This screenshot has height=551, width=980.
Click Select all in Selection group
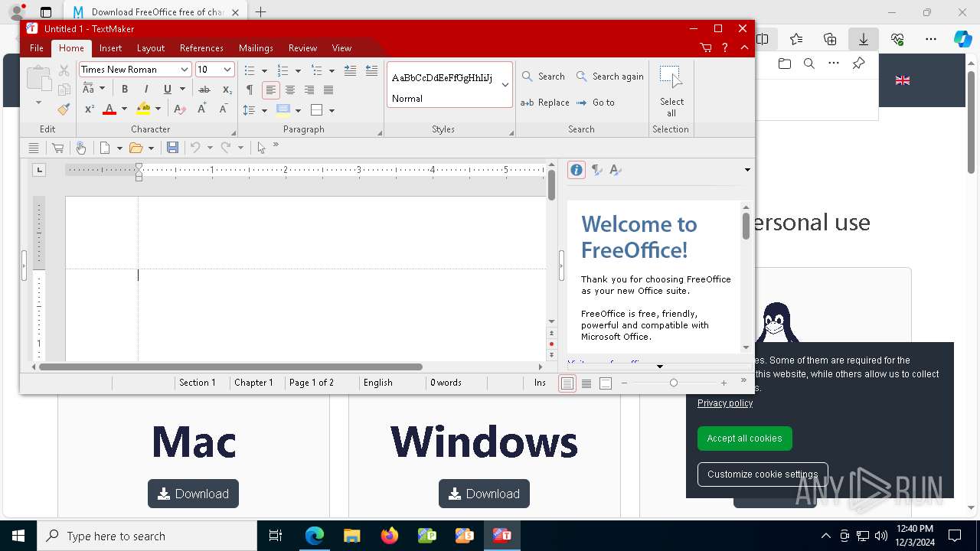pos(671,91)
